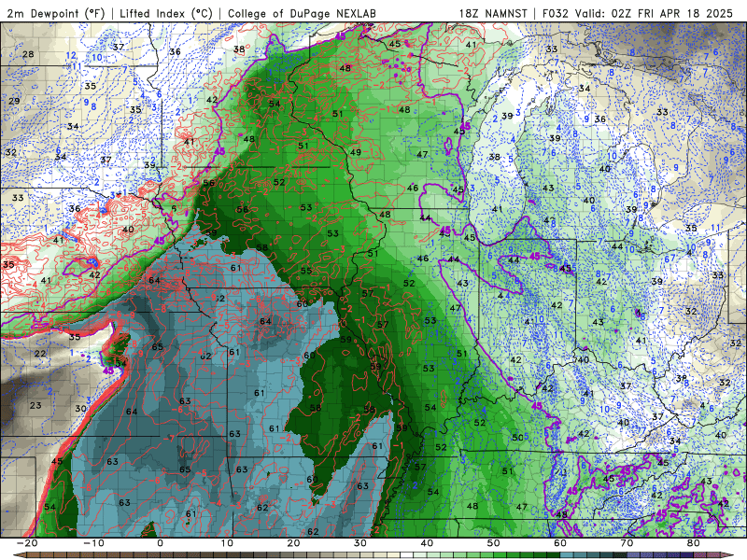Click the black "23" dewpoint value on the map

point(35,406)
